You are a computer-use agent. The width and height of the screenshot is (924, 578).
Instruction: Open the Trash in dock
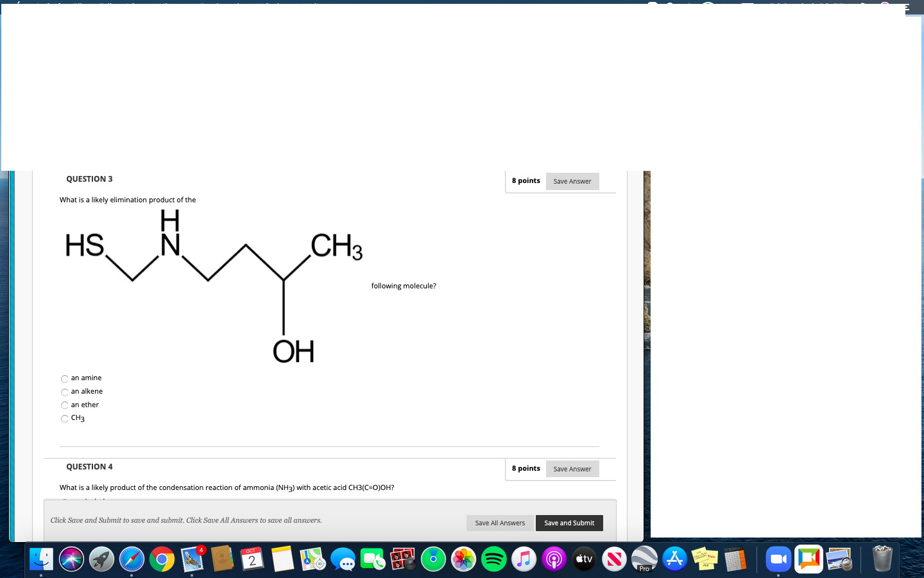[x=882, y=559]
